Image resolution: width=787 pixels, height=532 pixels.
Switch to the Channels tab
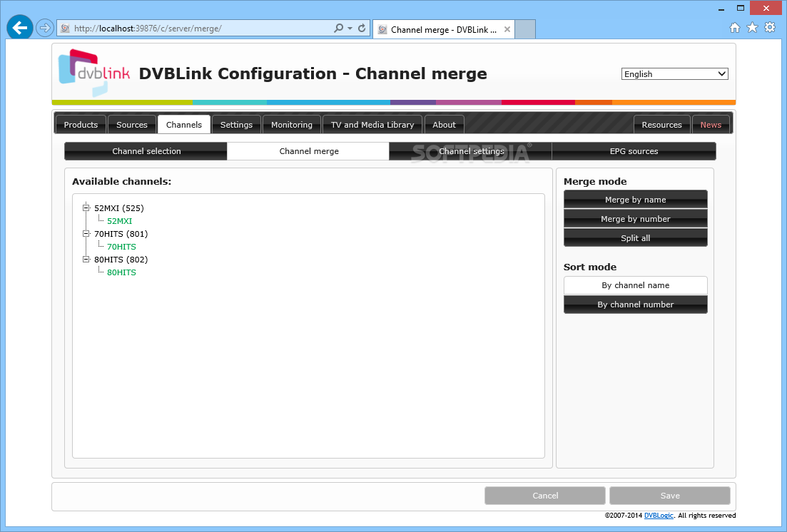click(183, 125)
